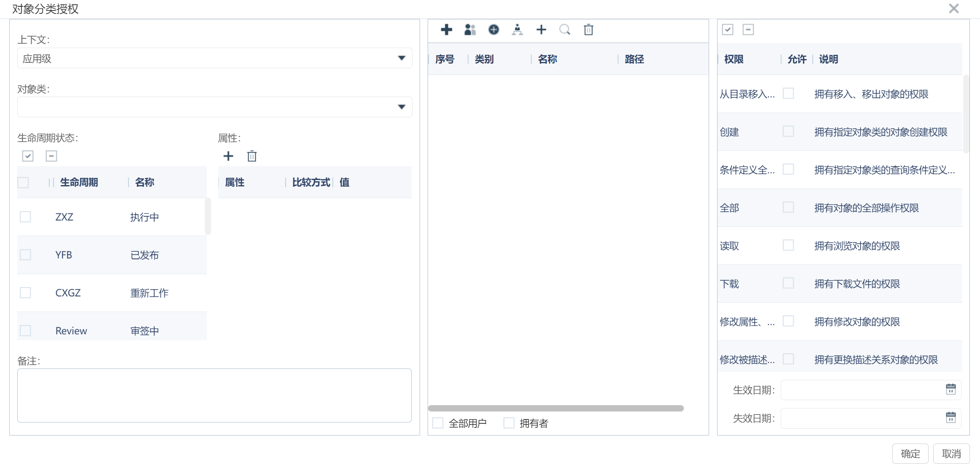Click the 类别 column header
Screen dimensions: 980x468
pos(484,59)
